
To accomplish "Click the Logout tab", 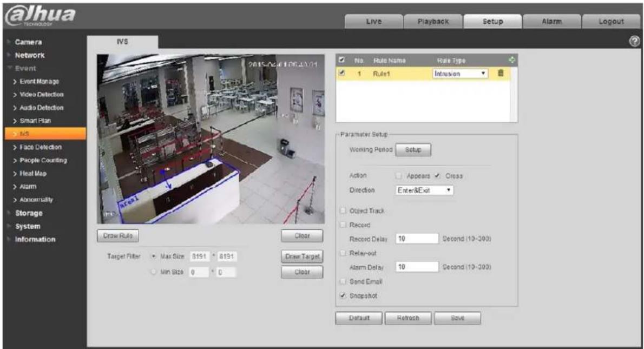I will [x=611, y=21].
